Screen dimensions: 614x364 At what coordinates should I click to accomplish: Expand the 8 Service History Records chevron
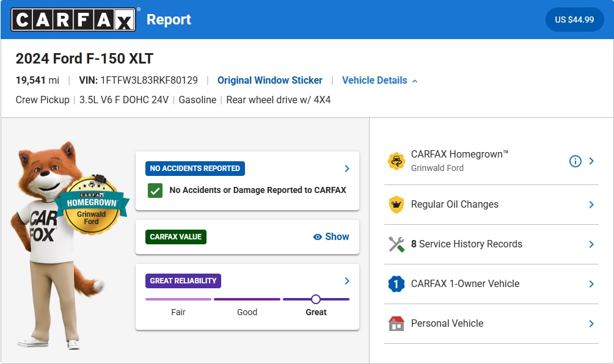coord(591,244)
